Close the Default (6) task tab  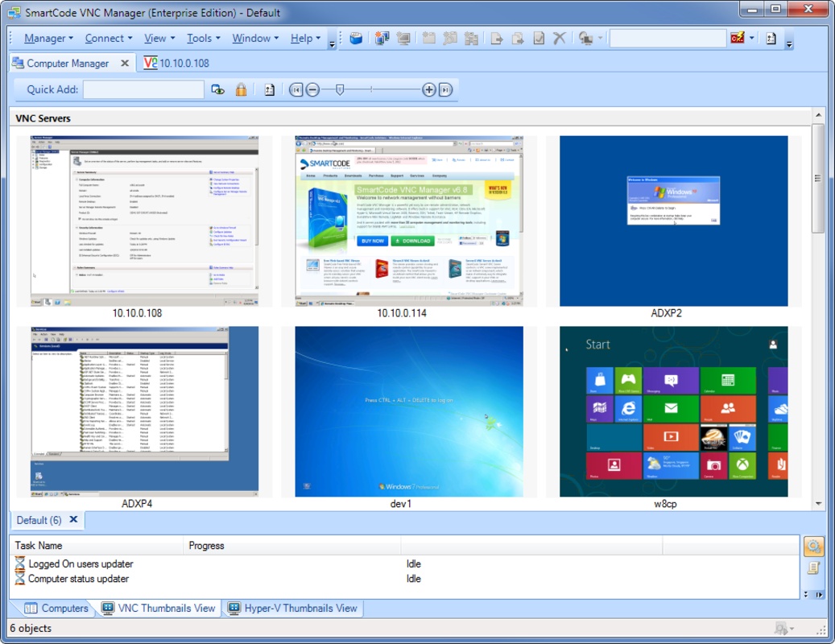(73, 520)
